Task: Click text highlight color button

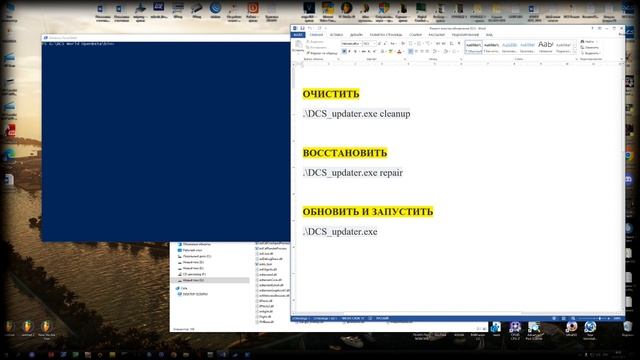Action: 390,51
